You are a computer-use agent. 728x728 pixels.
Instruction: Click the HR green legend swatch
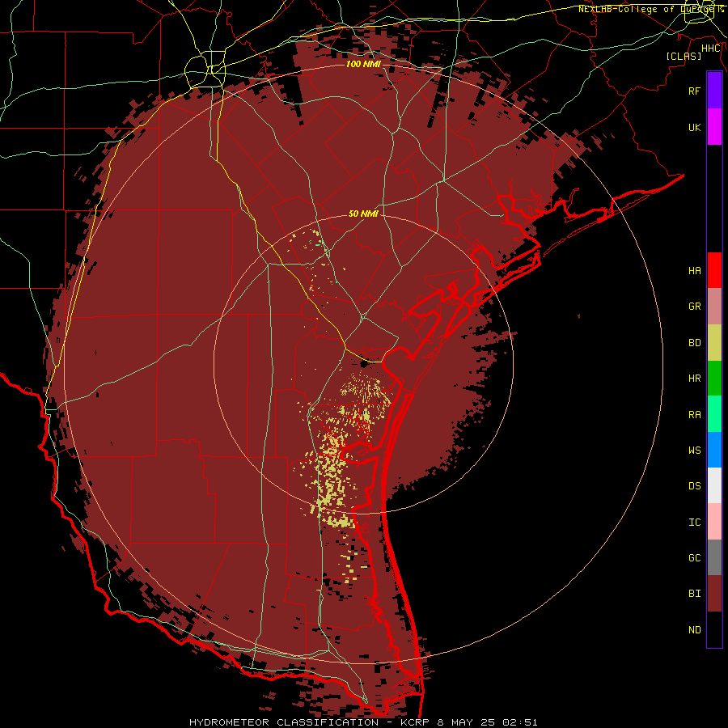[714, 379]
